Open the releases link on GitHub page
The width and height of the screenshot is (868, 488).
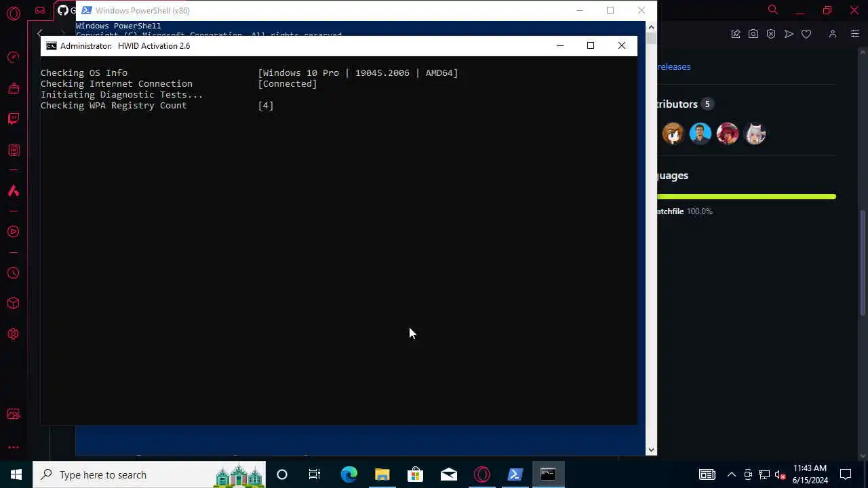coord(673,66)
